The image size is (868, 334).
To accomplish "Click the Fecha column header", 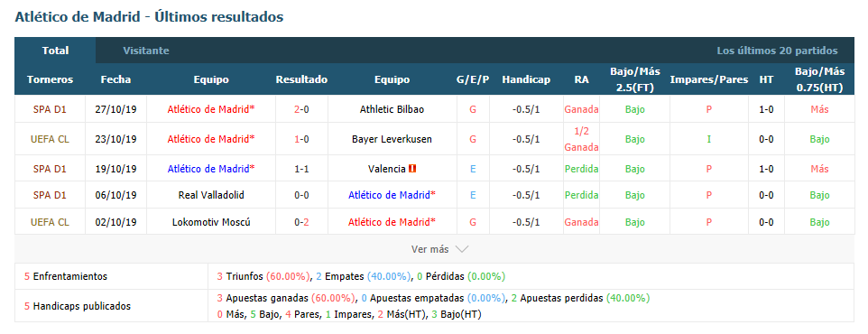I will pos(115,79).
